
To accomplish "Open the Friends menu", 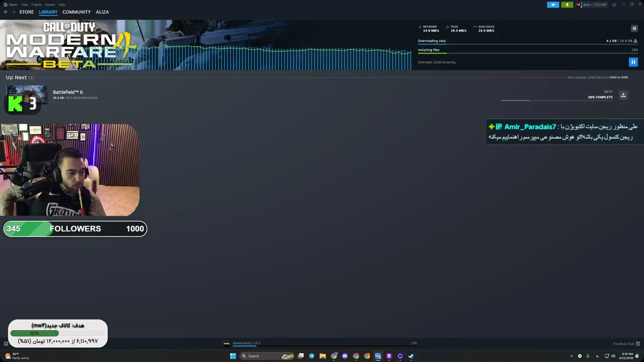I will coord(37,5).
